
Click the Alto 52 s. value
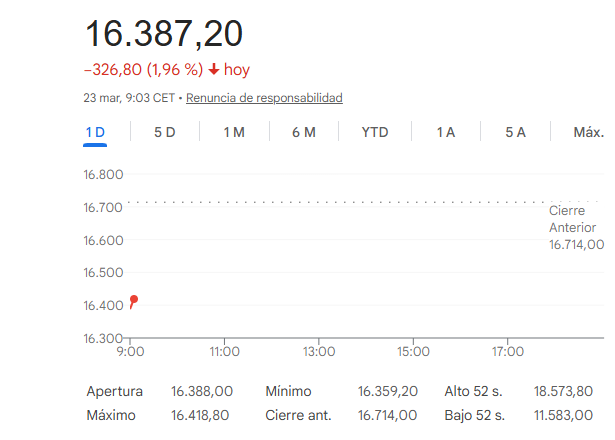point(563,391)
